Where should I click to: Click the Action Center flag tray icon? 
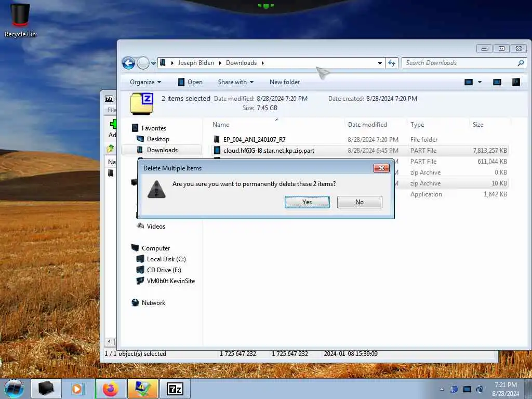coord(454,389)
